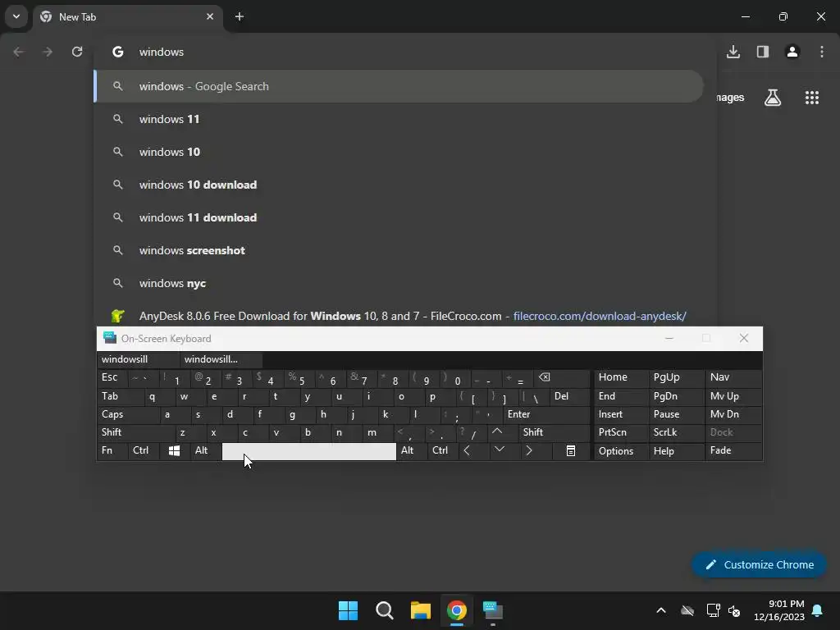Screen dimensions: 840x630
Task: Open a new tab with plus button
Action: [x=240, y=16]
